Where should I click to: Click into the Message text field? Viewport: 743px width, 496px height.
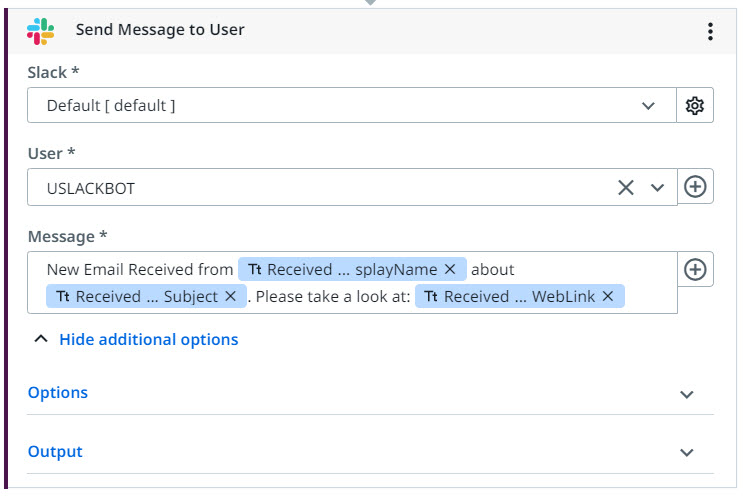[352, 282]
